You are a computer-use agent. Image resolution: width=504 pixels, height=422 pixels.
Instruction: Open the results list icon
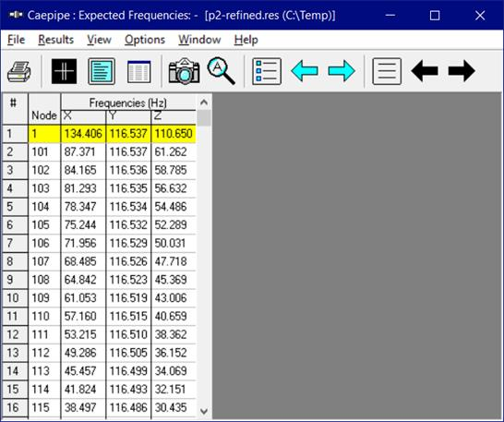point(267,71)
